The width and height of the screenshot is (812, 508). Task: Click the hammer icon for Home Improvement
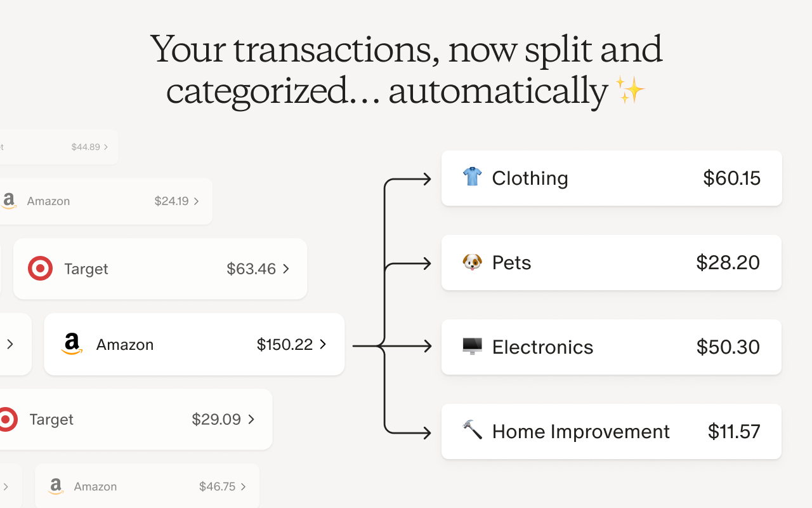tap(472, 430)
